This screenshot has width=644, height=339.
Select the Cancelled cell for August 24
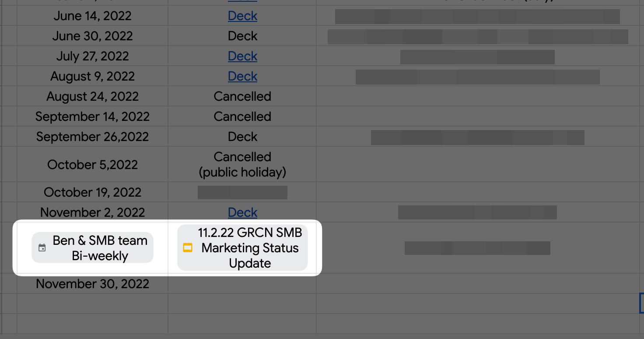(242, 96)
